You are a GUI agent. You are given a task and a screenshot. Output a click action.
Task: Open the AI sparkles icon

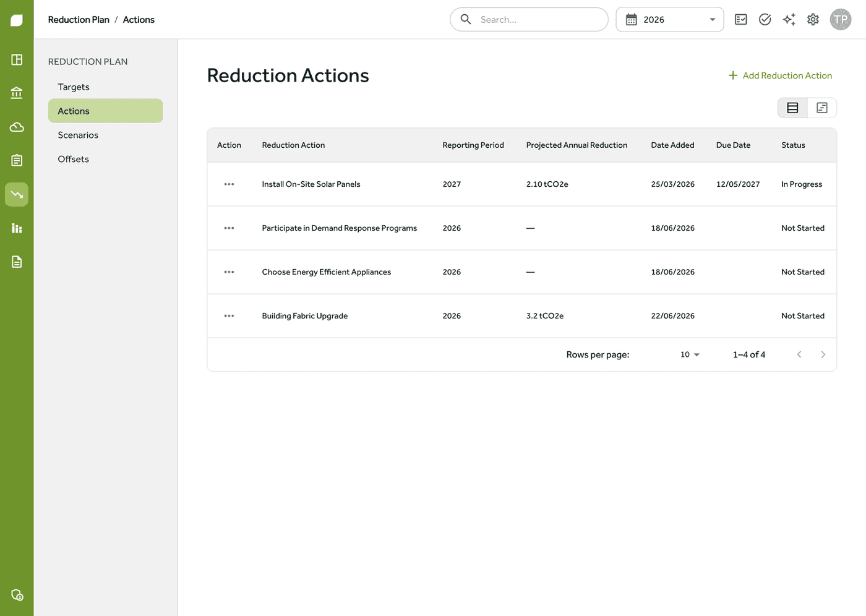[x=789, y=20]
